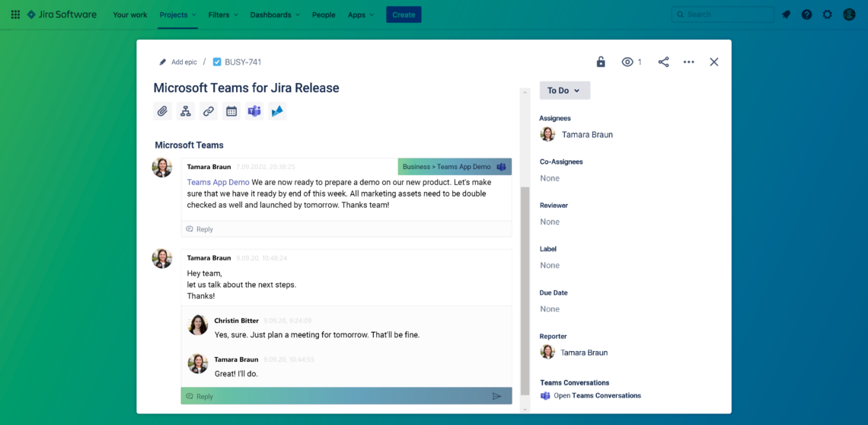This screenshot has height=425, width=868.
Task: Click the message text Great! I'll do.
Action: coord(236,374)
